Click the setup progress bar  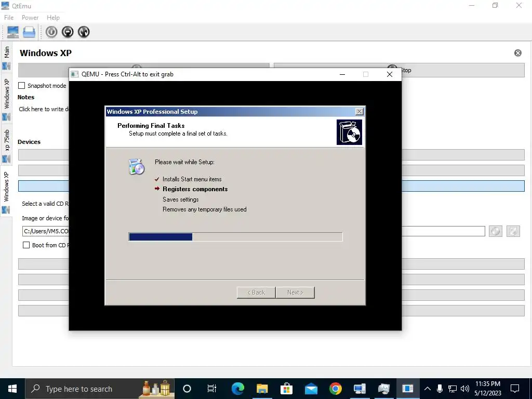pyautogui.click(x=235, y=237)
